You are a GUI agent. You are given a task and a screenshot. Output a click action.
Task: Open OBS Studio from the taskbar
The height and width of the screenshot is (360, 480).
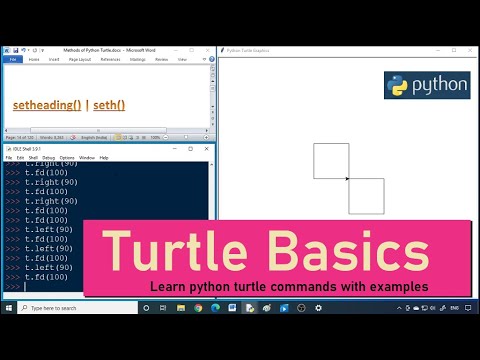[301, 308]
